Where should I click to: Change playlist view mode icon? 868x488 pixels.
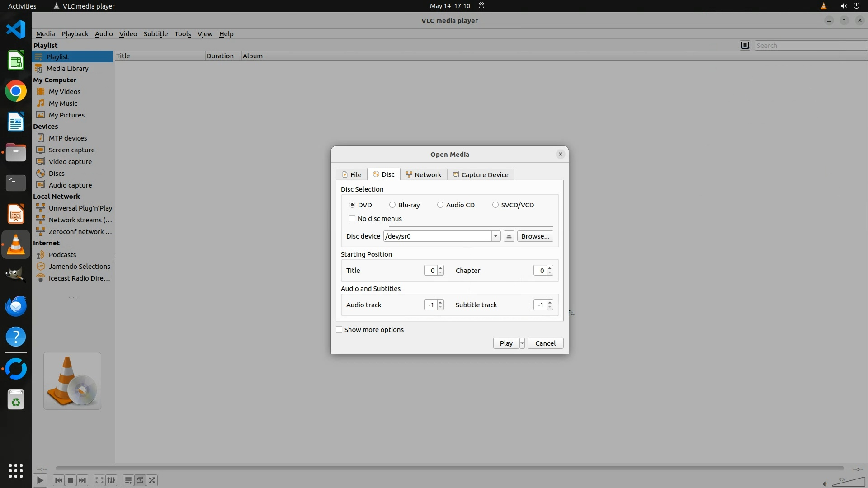745,45
